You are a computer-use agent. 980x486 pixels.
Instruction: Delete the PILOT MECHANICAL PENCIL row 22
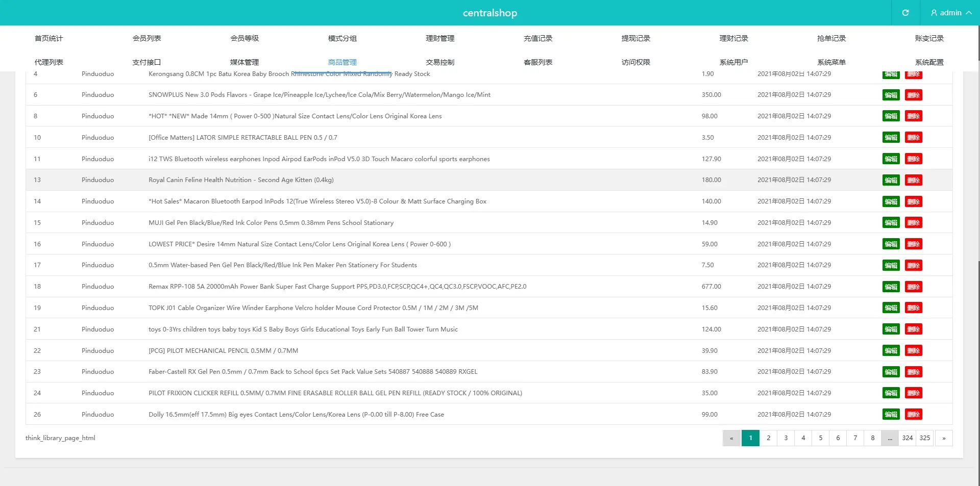click(913, 351)
